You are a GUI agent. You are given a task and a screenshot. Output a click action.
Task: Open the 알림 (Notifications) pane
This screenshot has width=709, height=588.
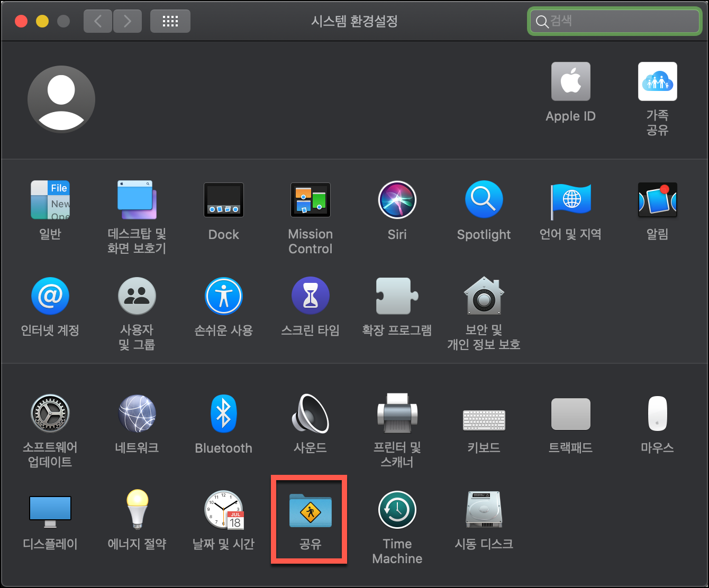click(657, 200)
